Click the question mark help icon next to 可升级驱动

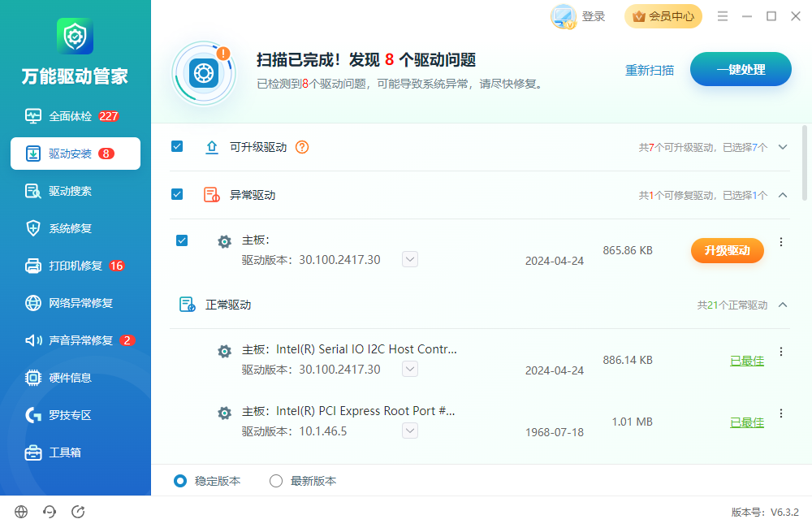tap(302, 147)
